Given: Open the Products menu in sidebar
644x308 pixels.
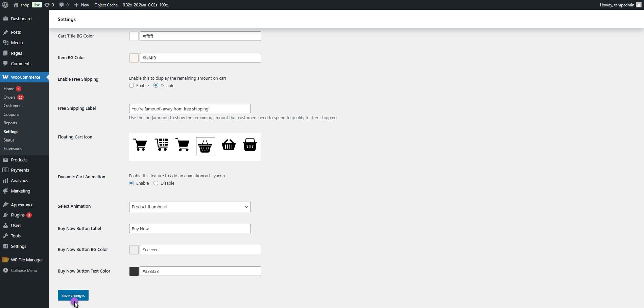Looking at the screenshot, I should [19, 160].
